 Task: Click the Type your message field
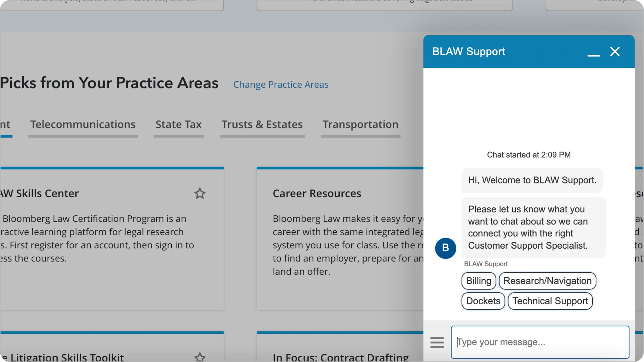click(x=540, y=342)
